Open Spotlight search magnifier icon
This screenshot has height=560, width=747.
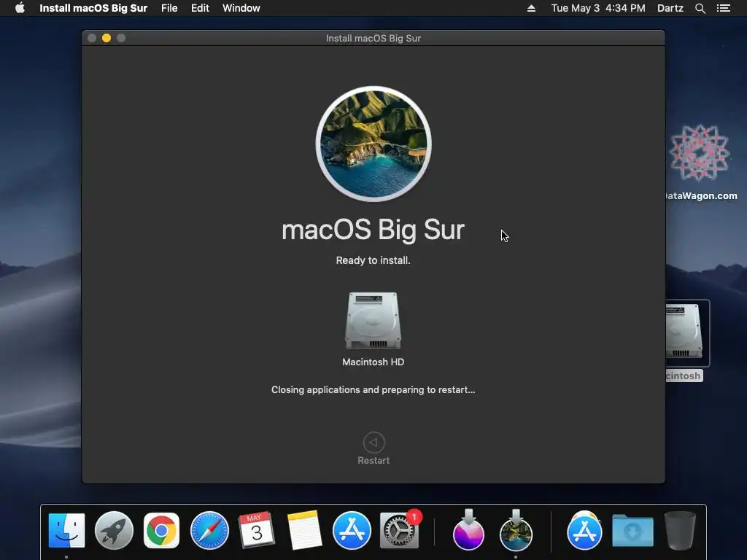point(700,8)
